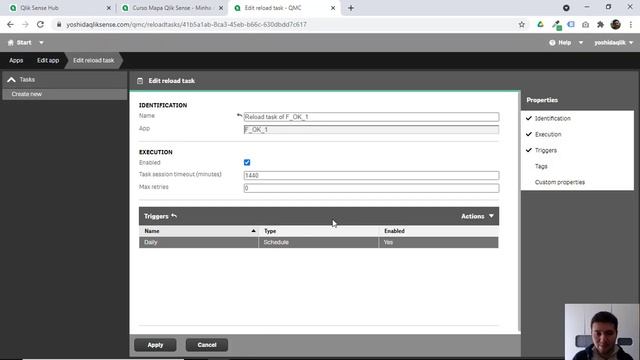This screenshot has height=360, width=640.
Task: Click the Triggers undo arrow icon
Action: [174, 216]
